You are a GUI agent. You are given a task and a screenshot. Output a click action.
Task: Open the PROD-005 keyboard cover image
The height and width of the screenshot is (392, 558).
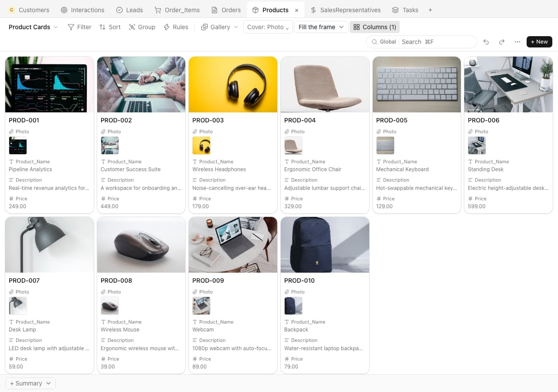[x=417, y=84]
